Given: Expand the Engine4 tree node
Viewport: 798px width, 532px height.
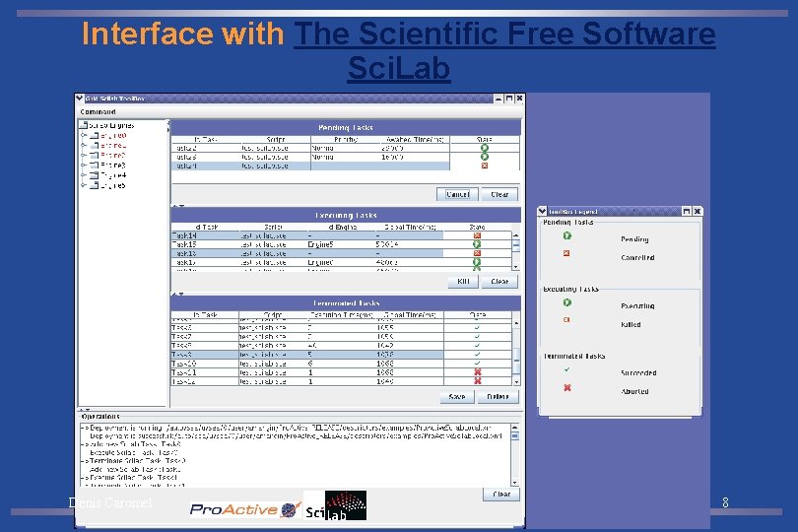Looking at the screenshot, I should click(84, 175).
